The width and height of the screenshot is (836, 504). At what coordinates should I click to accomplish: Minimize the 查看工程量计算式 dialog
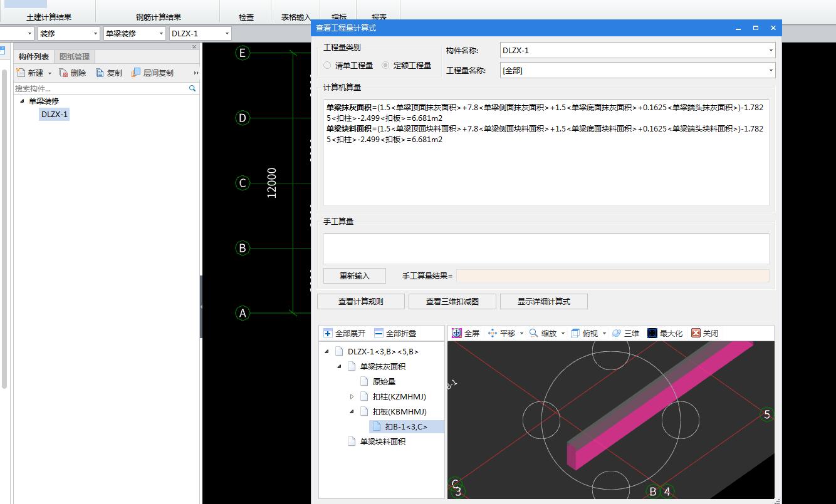coord(739,28)
